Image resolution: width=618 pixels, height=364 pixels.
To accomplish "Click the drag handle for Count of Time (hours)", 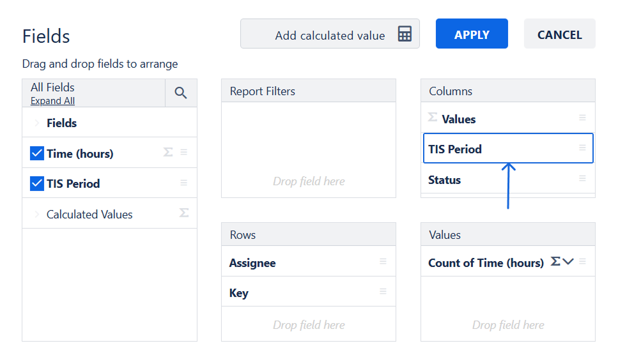I will (582, 261).
